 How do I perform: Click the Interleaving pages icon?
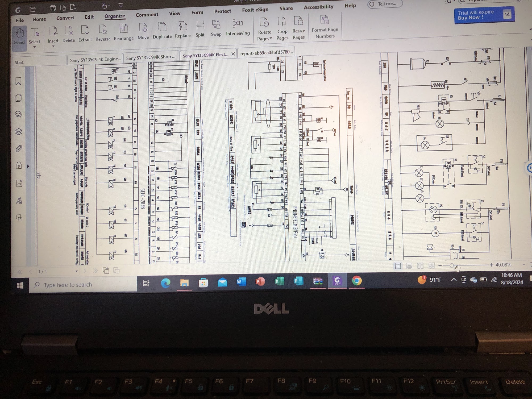[238, 24]
